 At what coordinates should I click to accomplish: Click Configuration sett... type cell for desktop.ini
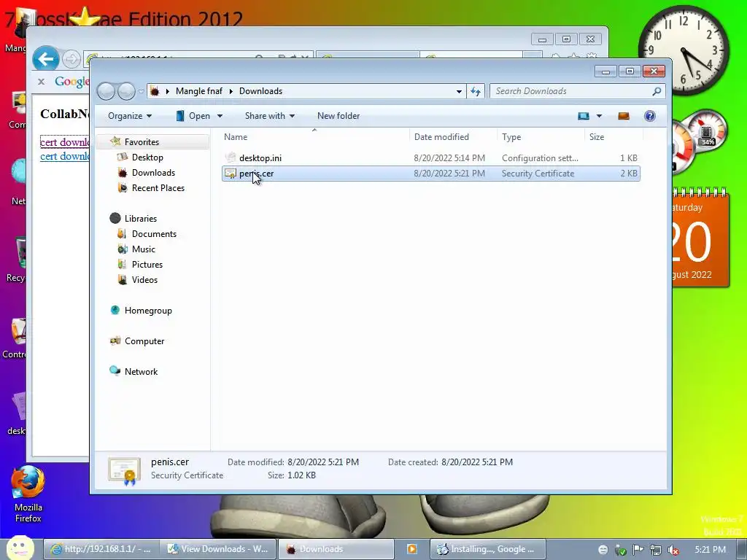pyautogui.click(x=540, y=158)
